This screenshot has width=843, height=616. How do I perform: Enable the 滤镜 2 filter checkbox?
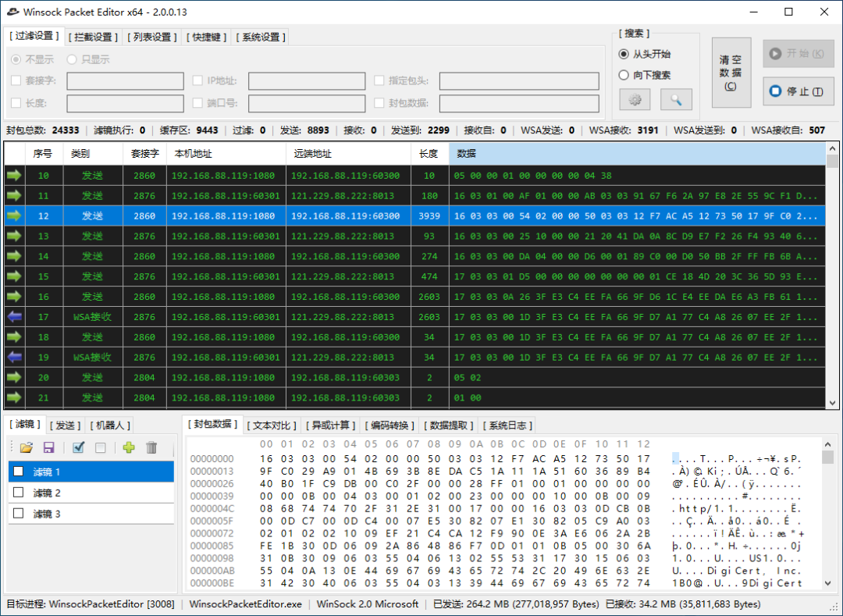point(19,493)
